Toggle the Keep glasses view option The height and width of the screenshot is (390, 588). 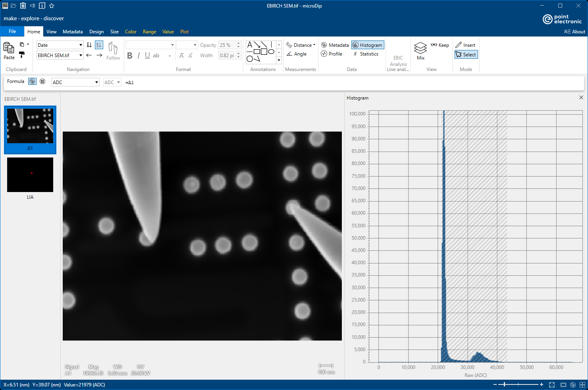(x=440, y=45)
